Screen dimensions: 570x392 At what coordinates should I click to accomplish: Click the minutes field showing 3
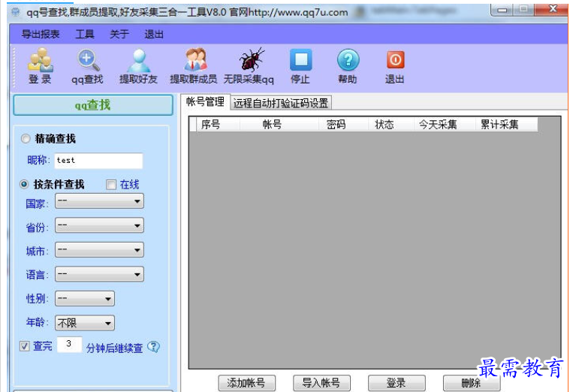68,344
